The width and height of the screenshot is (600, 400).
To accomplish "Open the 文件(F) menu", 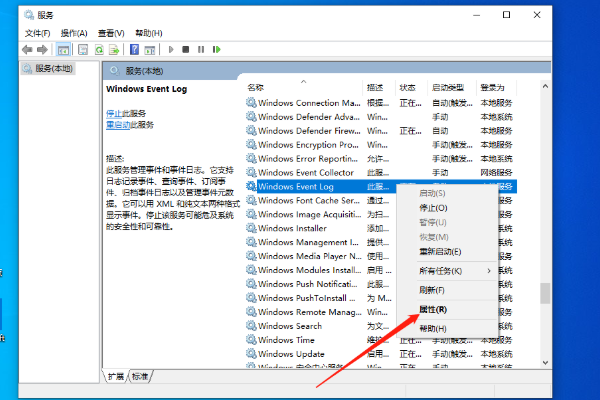I will click(38, 33).
